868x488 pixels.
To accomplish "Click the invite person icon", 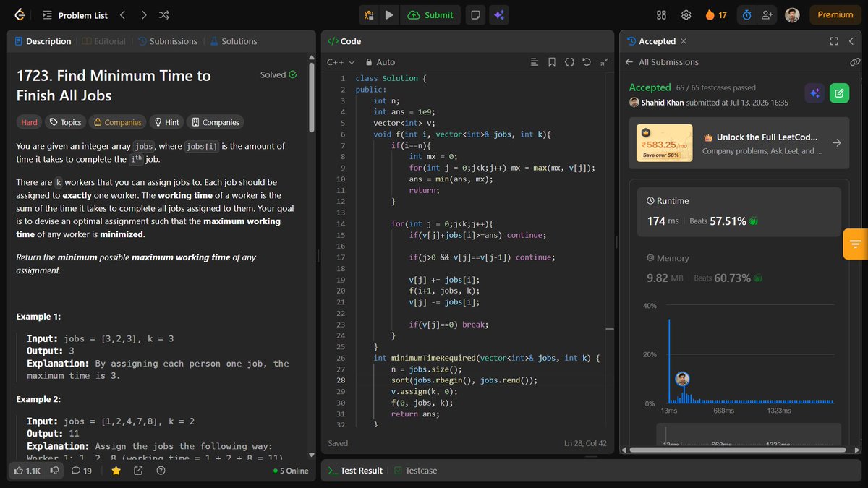I will (x=767, y=14).
